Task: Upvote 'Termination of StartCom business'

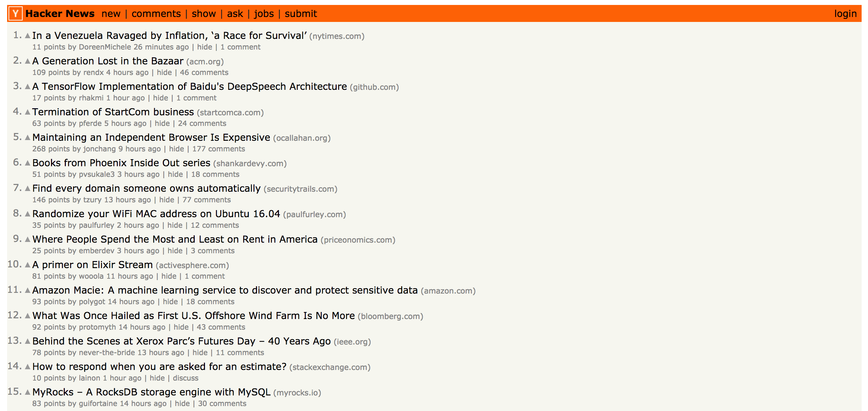Action: click(x=28, y=112)
